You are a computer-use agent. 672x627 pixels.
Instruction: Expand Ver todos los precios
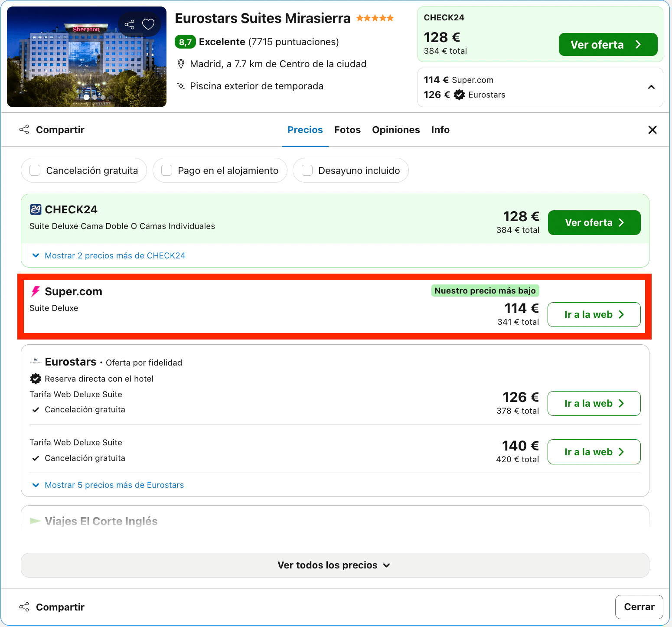coord(335,565)
